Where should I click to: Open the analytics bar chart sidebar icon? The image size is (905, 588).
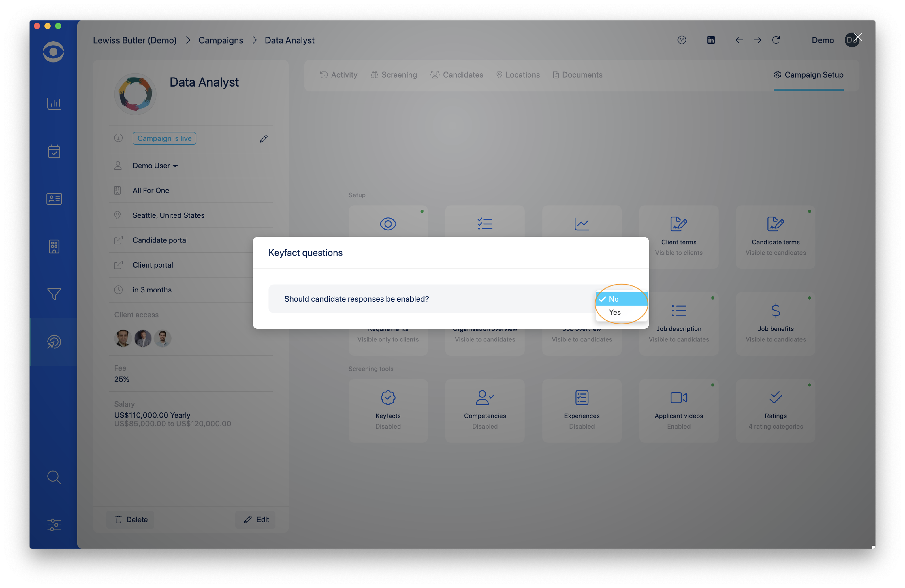click(54, 103)
